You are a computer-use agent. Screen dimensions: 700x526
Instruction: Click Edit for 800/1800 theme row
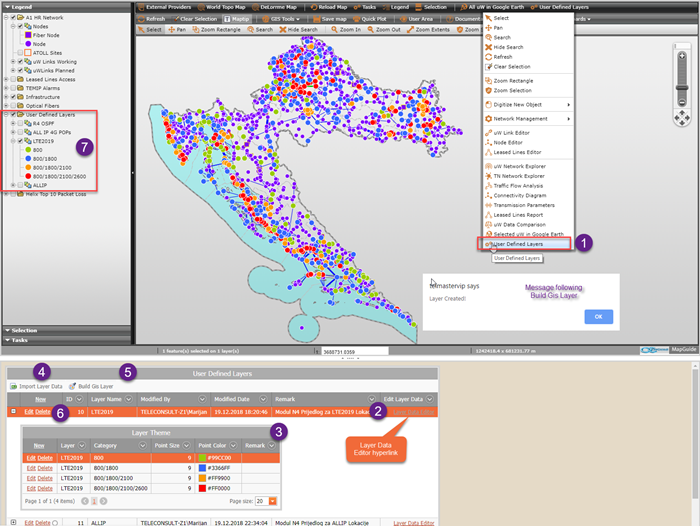[x=31, y=468]
